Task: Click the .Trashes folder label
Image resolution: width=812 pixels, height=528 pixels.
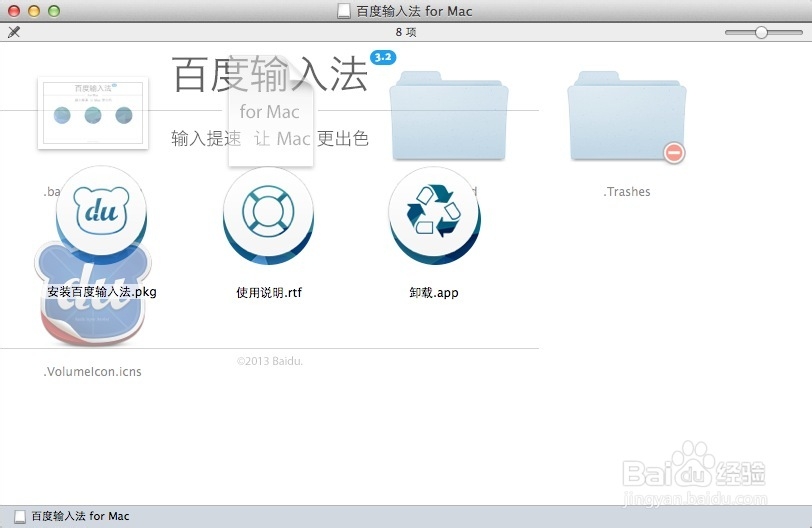Action: [627, 192]
